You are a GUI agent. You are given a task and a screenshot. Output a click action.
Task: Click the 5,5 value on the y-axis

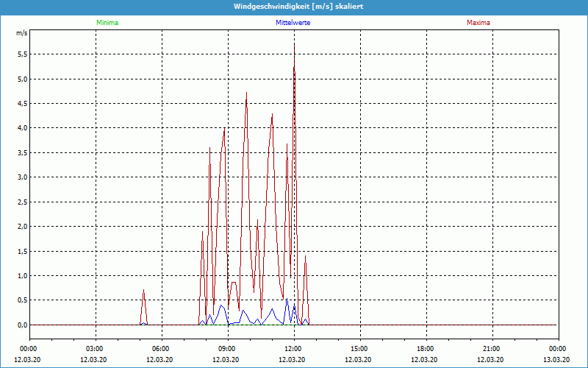point(22,54)
